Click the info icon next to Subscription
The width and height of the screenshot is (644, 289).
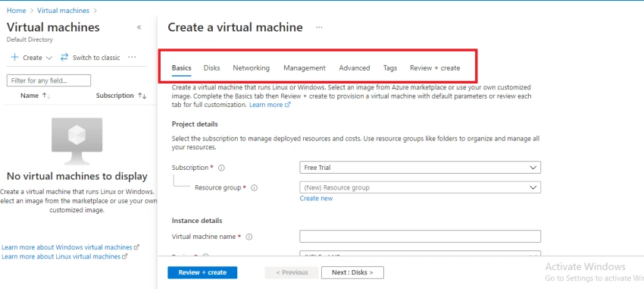(221, 168)
